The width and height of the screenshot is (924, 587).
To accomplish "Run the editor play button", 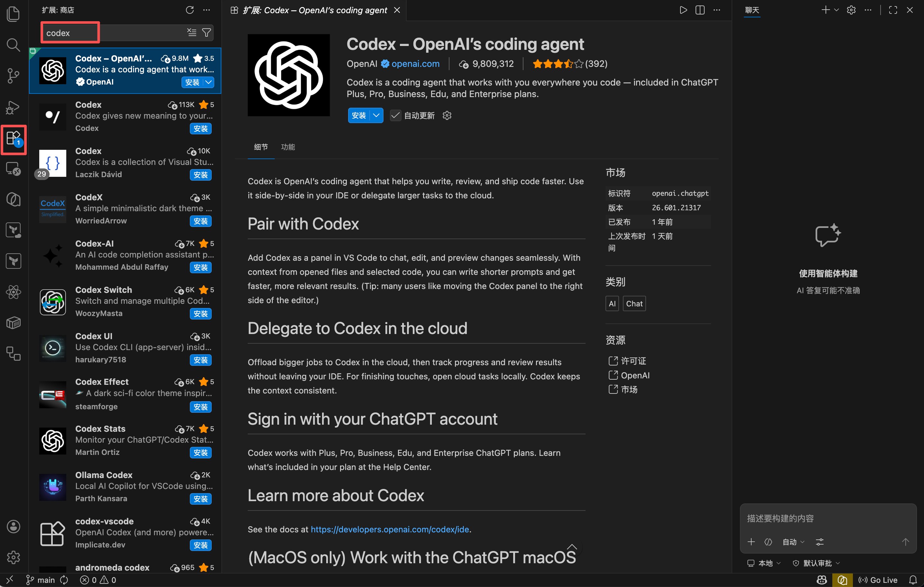I will (x=683, y=10).
